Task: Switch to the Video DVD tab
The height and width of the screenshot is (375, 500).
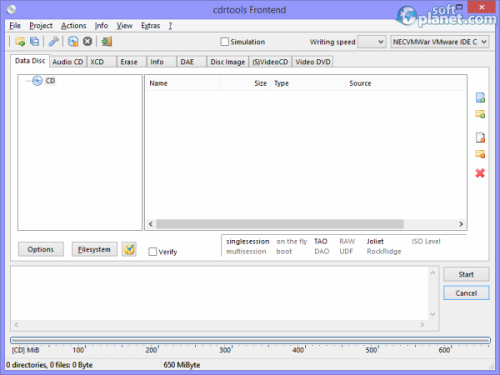Action: pyautogui.click(x=313, y=62)
